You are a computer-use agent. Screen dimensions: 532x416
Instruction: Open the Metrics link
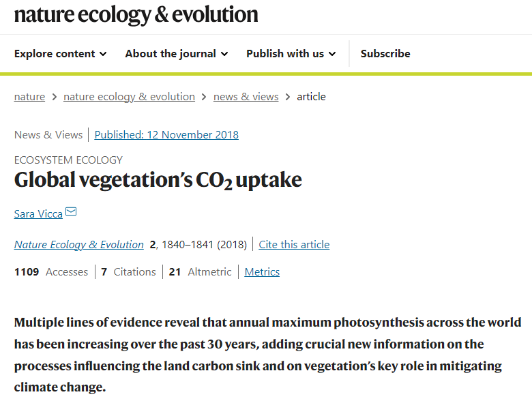point(262,272)
